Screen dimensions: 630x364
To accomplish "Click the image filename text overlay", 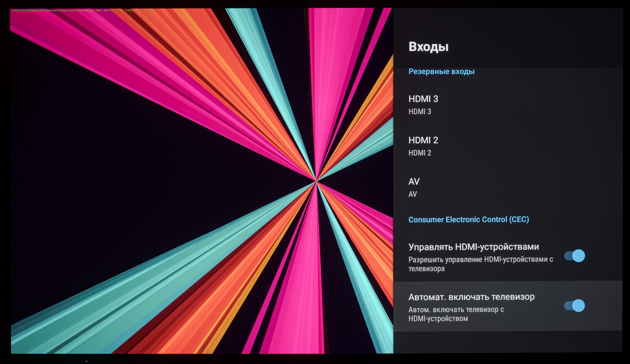I will pyautogui.click(x=52, y=11).
